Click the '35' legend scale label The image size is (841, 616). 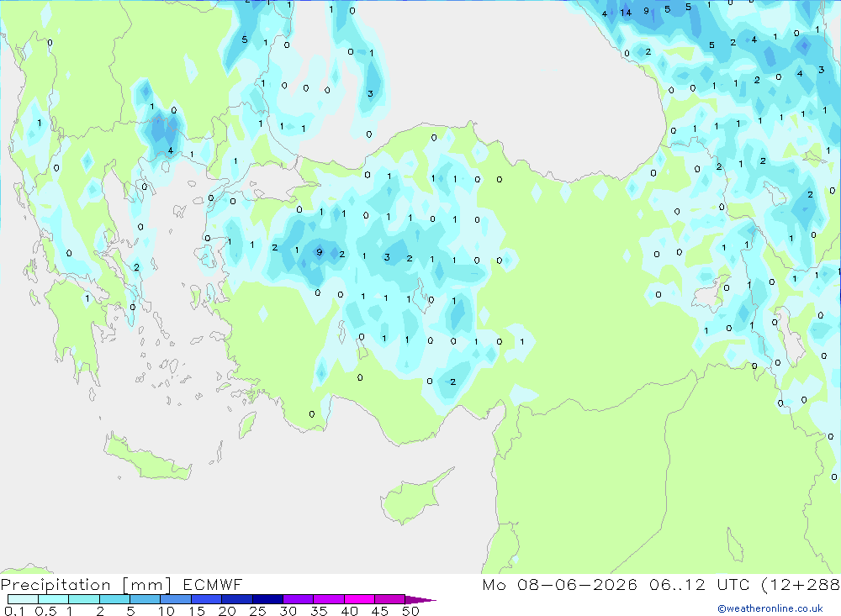(x=319, y=611)
